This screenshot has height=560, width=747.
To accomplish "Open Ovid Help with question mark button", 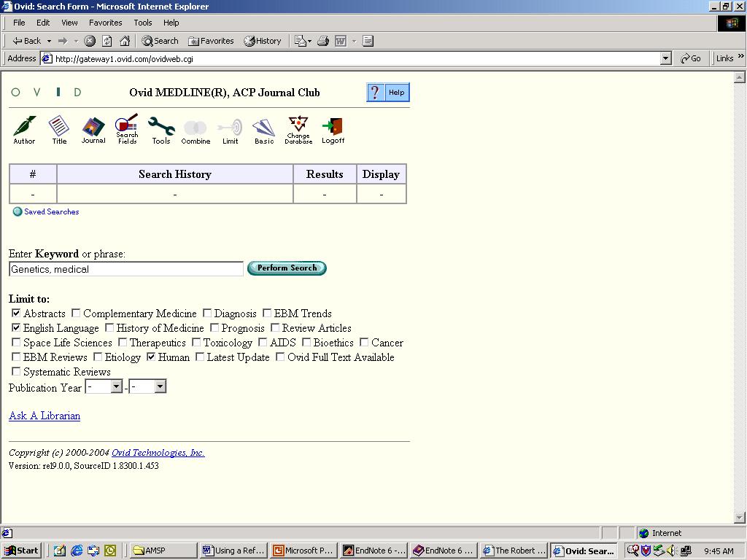I will [x=388, y=93].
